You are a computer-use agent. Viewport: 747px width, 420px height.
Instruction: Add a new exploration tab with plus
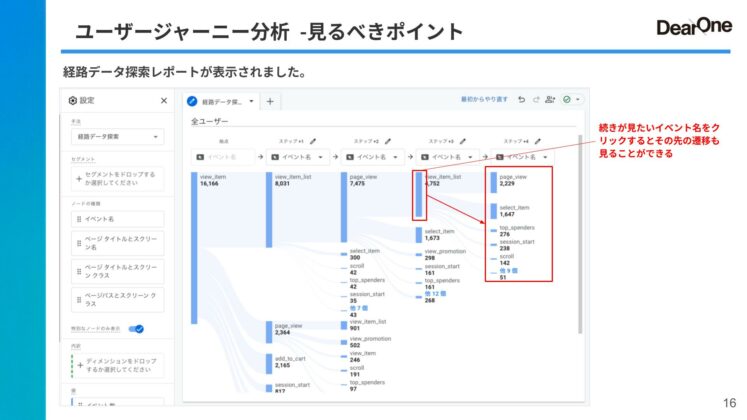270,101
